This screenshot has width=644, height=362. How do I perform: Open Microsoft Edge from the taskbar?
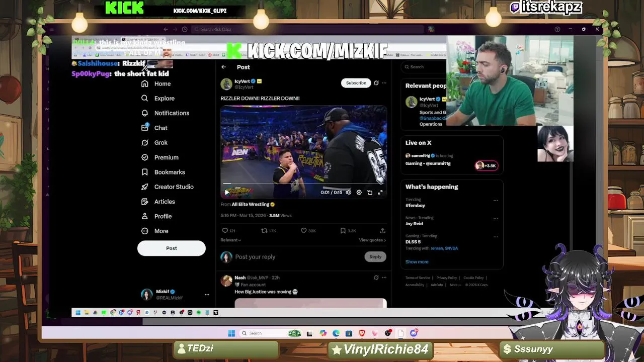336,333
